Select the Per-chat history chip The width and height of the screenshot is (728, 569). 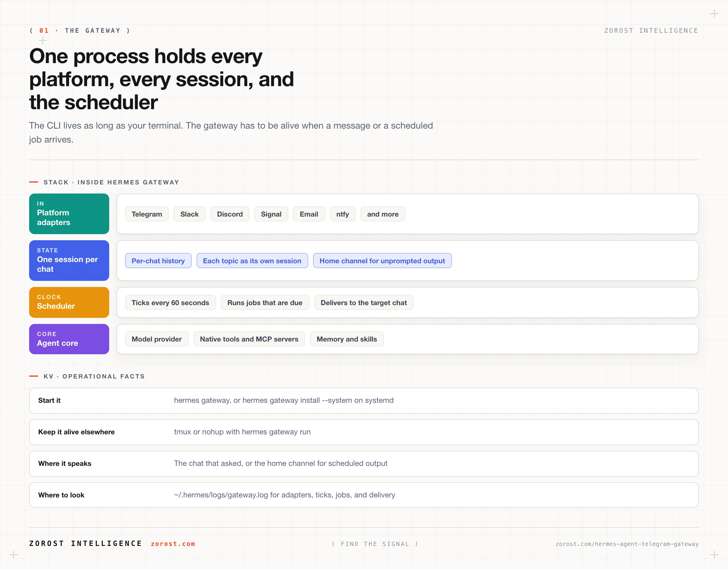click(158, 261)
